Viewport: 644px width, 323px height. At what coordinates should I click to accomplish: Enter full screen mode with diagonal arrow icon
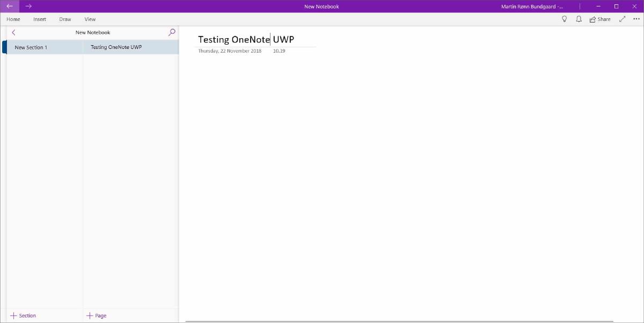[622, 19]
